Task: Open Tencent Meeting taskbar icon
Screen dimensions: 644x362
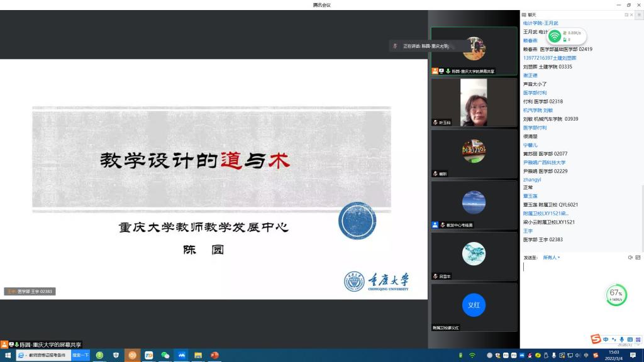Action: click(182, 356)
